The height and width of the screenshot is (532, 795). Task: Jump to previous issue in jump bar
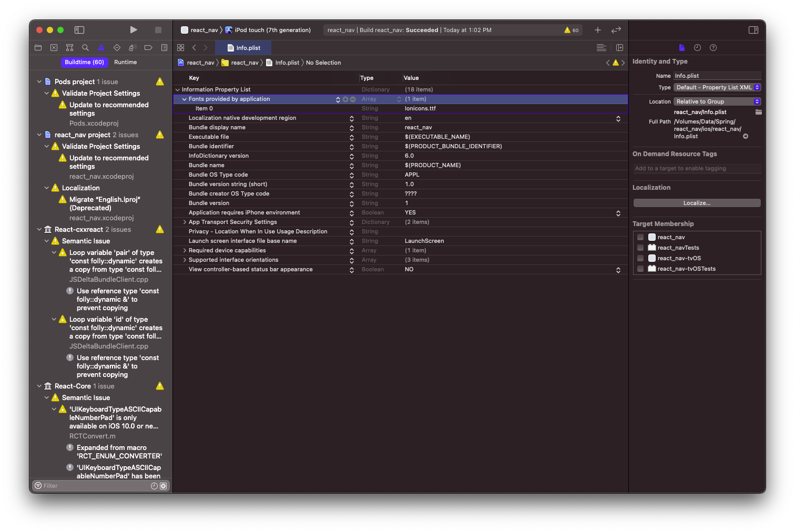(608, 63)
